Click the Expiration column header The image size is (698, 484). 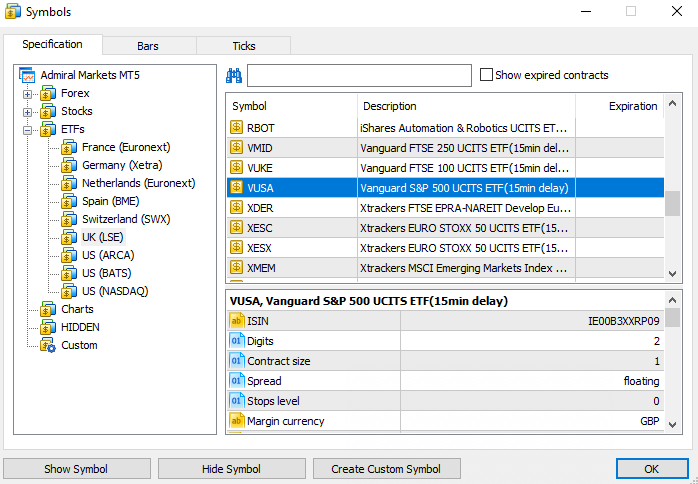[x=620, y=106]
